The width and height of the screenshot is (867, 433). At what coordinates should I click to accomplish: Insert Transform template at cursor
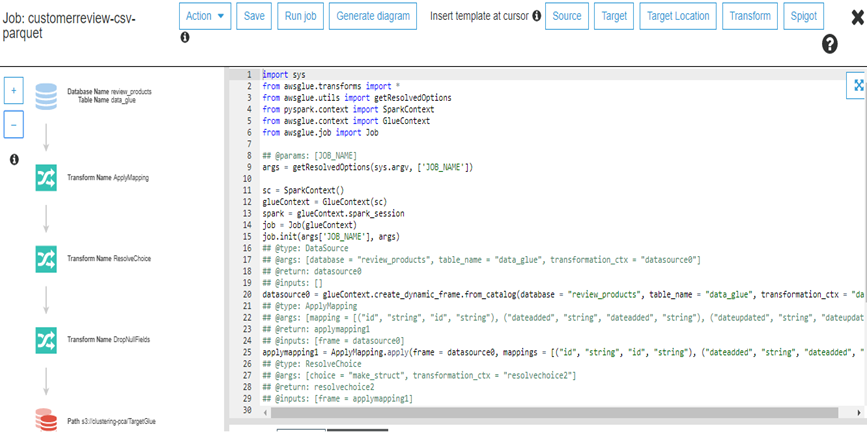pyautogui.click(x=750, y=16)
